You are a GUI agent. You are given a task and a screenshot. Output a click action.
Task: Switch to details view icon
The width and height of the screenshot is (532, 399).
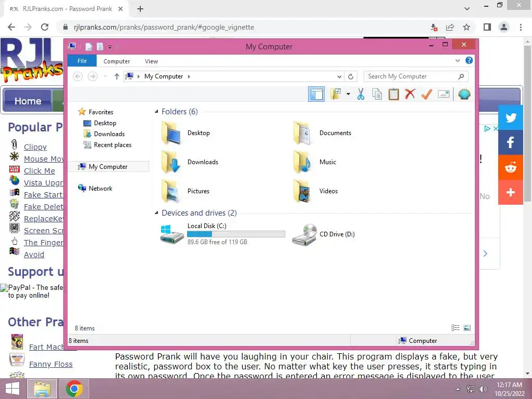tap(455, 327)
